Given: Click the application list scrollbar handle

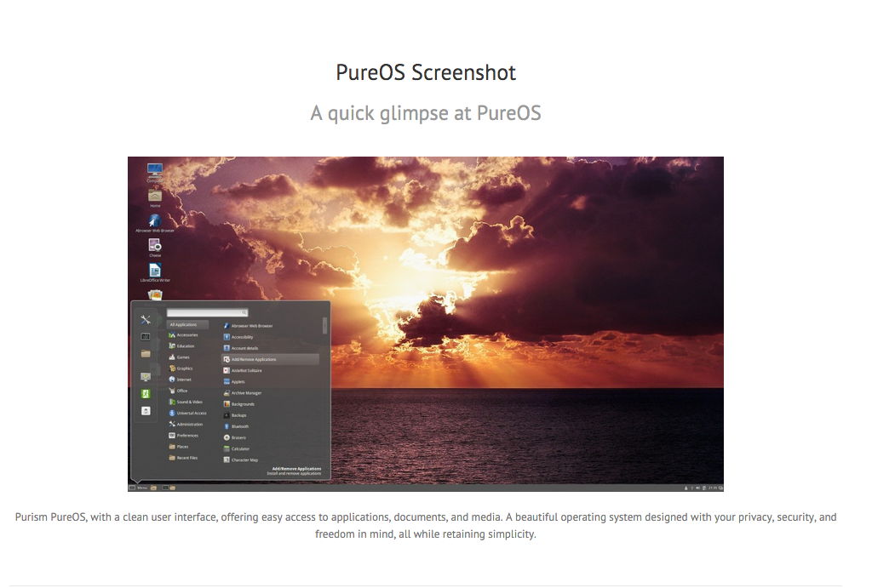Looking at the screenshot, I should click(324, 326).
